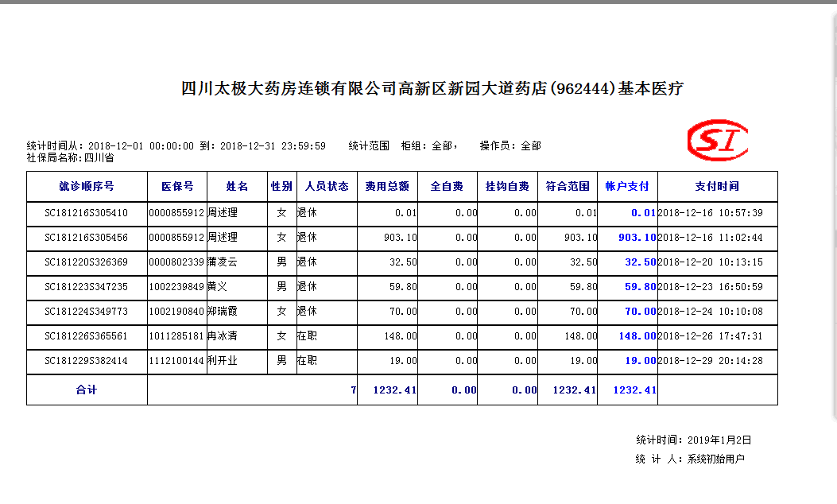The width and height of the screenshot is (837, 504).
Task: Click payment time 2018-12-29 20:14:28
Action: click(x=711, y=360)
